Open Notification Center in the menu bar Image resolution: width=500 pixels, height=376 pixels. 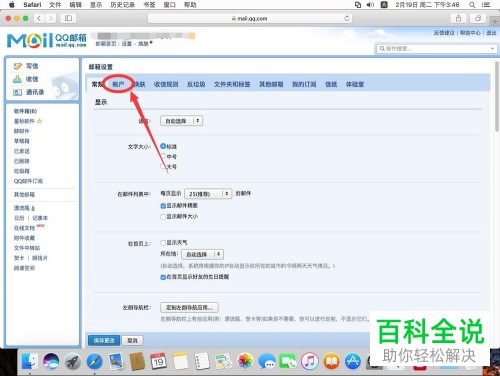pyautogui.click(x=486, y=5)
